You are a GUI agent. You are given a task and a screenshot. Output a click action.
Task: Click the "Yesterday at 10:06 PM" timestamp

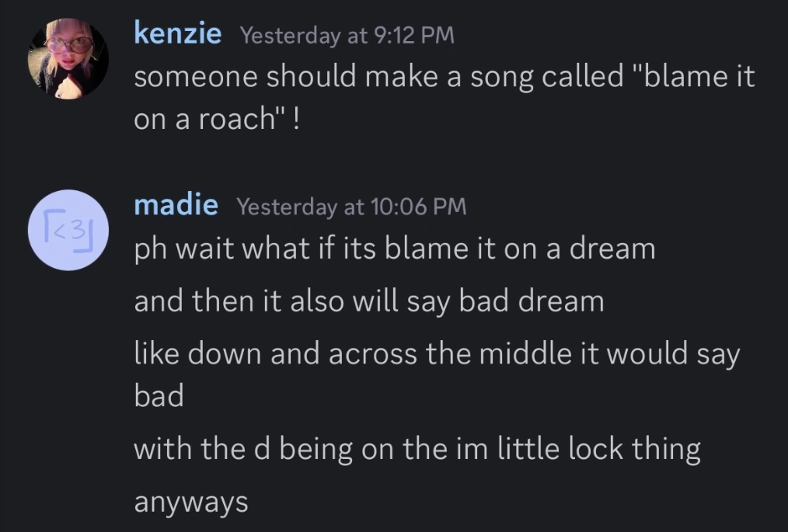350,207
